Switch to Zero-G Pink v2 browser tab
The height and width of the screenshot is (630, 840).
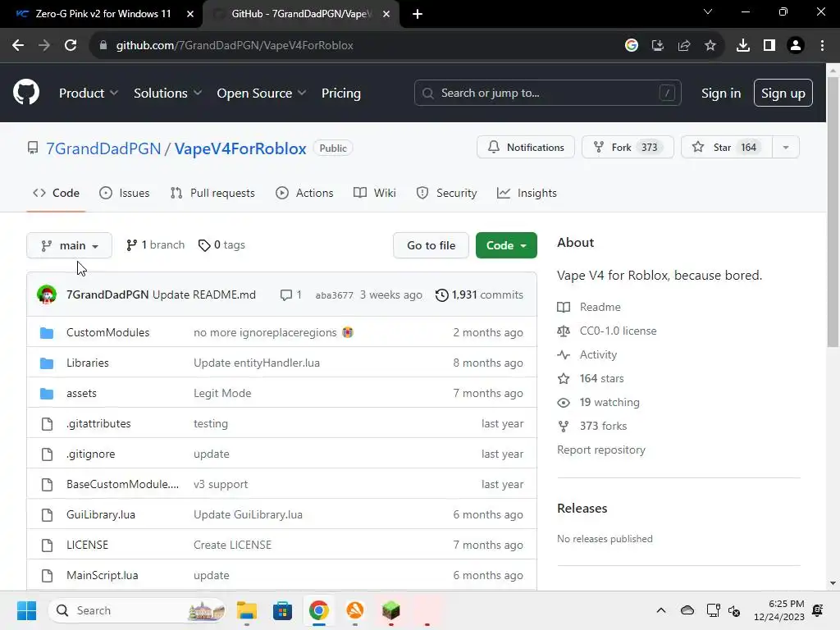(102, 14)
